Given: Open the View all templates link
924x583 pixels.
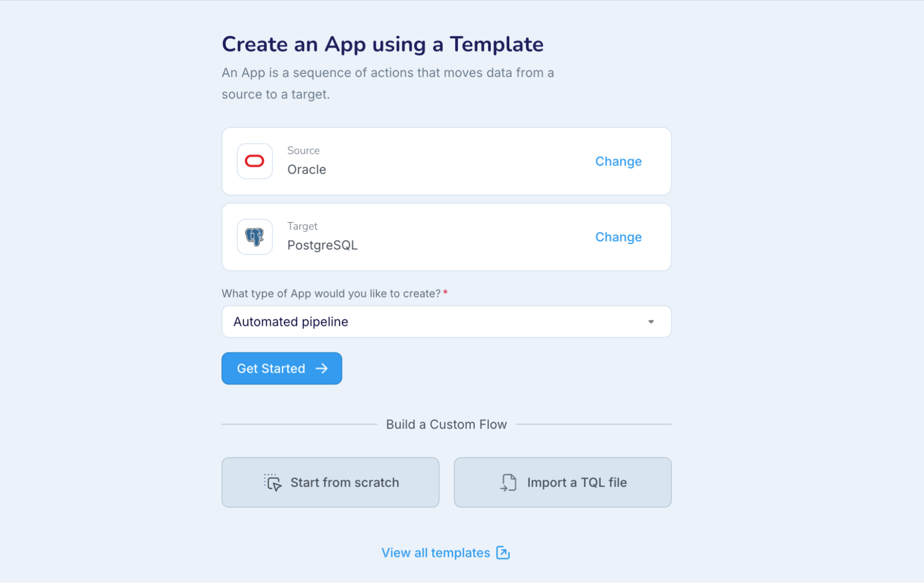Looking at the screenshot, I should 435,552.
